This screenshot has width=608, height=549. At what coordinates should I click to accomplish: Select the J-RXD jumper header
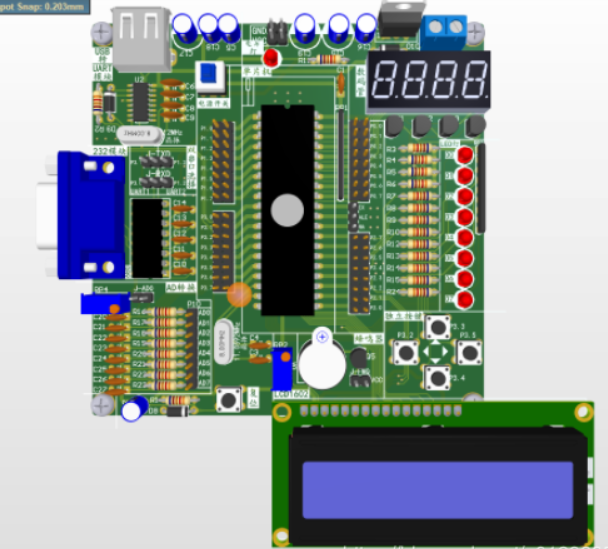pos(156,182)
